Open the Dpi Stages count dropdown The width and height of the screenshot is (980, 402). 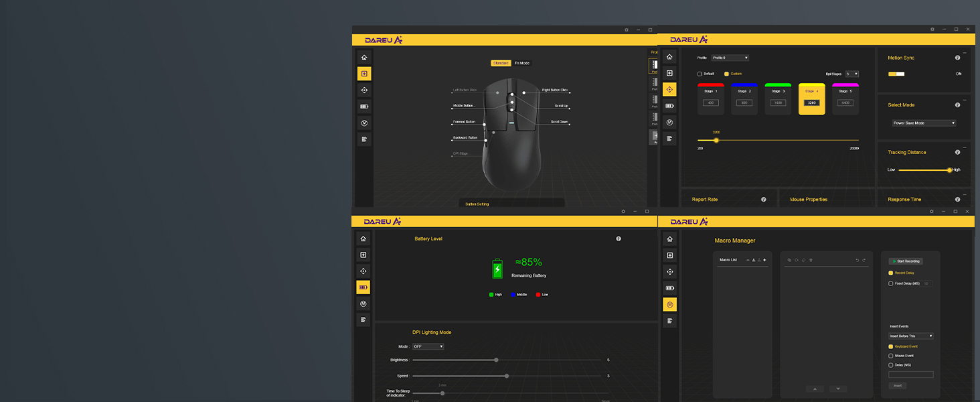[x=851, y=74]
